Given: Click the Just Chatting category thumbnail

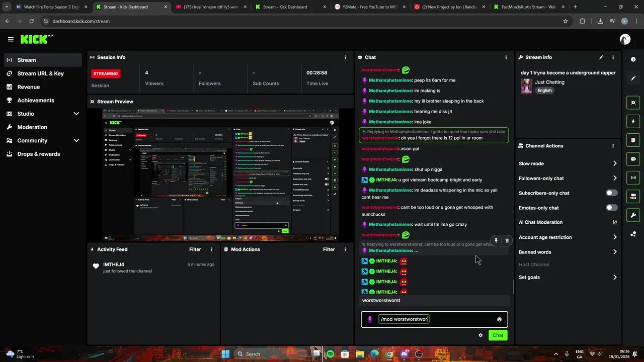Looking at the screenshot, I should pyautogui.click(x=526, y=86).
